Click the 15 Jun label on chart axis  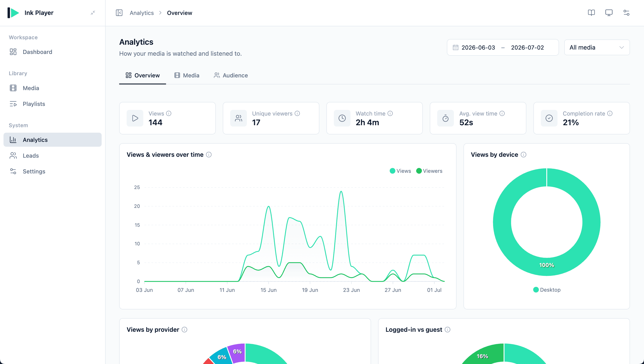[269, 290]
